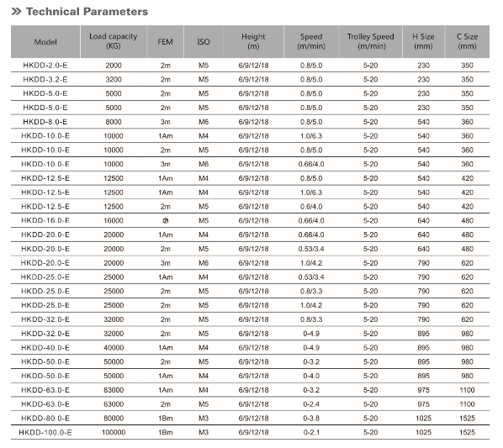
Task: Select speed value 0-4.0
Action: (x=311, y=376)
